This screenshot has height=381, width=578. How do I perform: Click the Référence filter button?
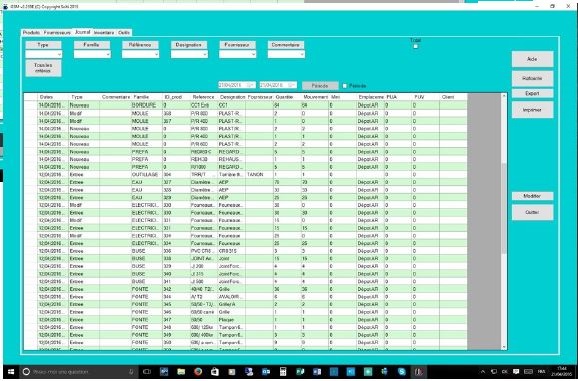pos(140,45)
